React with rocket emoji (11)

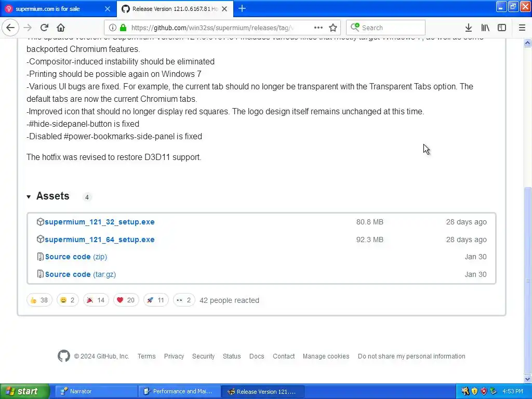point(156,300)
